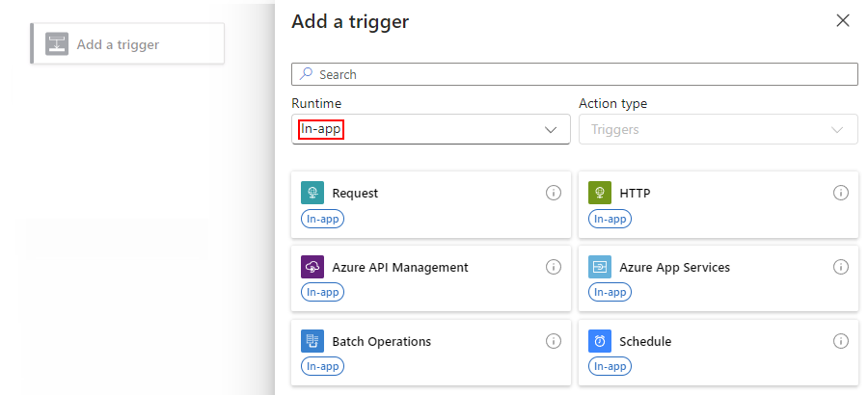Screen dimensions: 868x395
Task: Show info for the HTTP connector
Action: 841,193
